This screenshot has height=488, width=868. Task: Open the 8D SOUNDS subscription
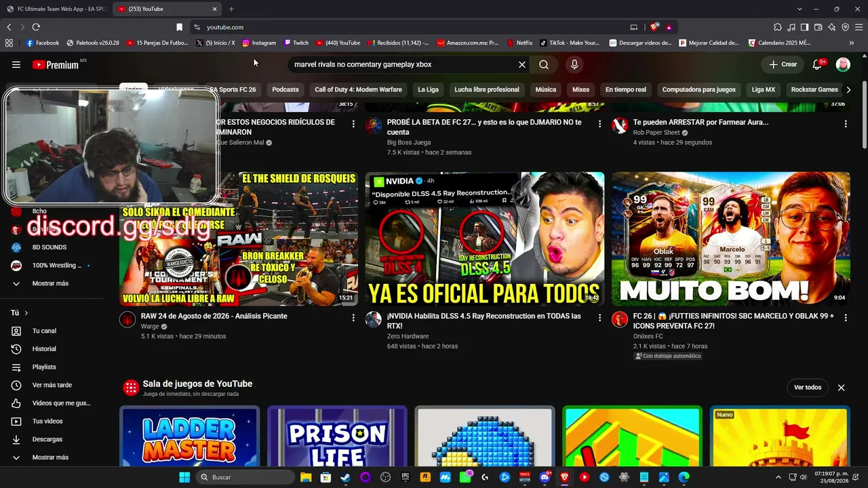pyautogui.click(x=50, y=247)
